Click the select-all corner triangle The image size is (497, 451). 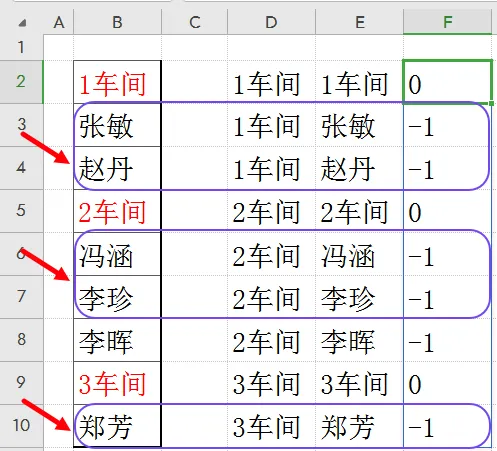click(x=22, y=23)
